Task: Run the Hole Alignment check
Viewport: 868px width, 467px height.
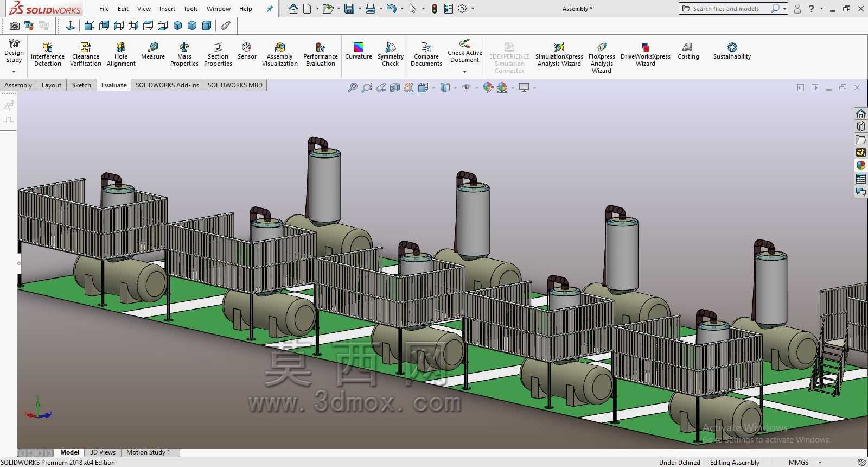Action: (121, 54)
